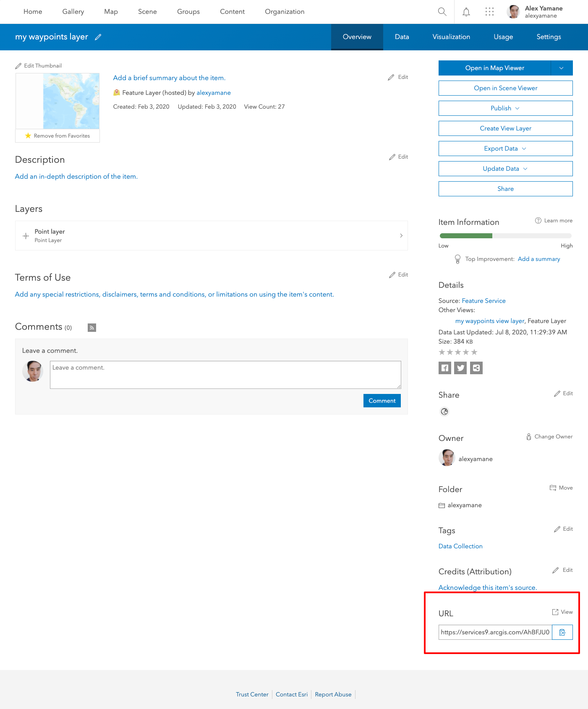Switch to the Usage tab

503,37
